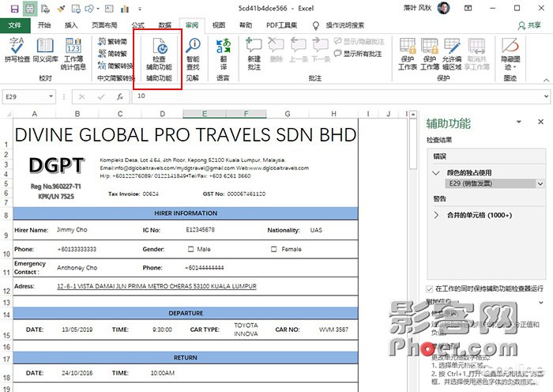Screen dimensions: 553x392
Task: Expand the formula bar
Action: pyautogui.click(x=546, y=96)
